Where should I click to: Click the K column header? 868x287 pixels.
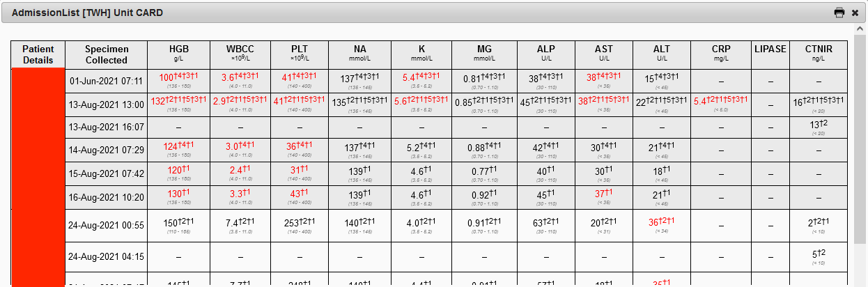coord(421,54)
